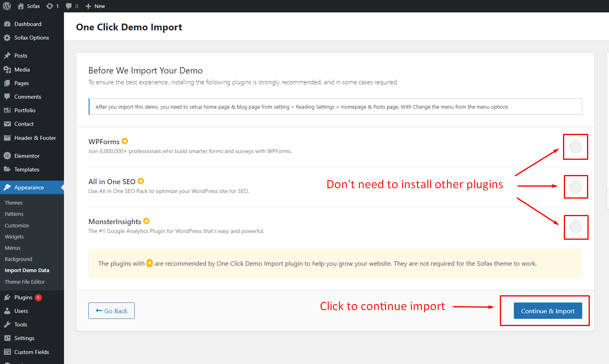Click the Templates menu label
The height and width of the screenshot is (364, 609).
[x=27, y=169]
